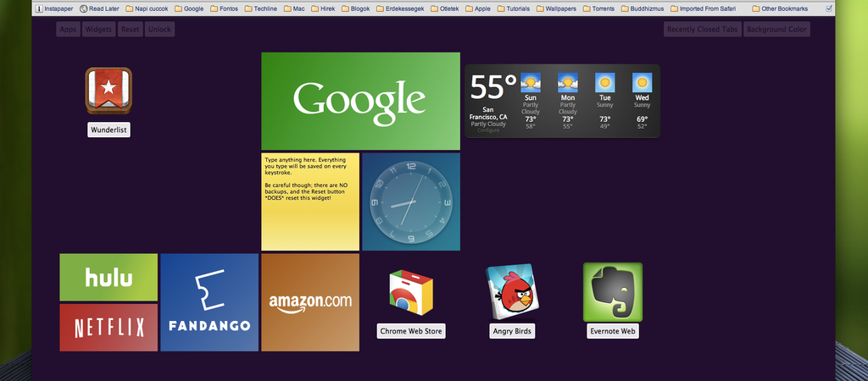Viewport: 868px width, 381px height.
Task: Click the Unlock button
Action: click(159, 30)
